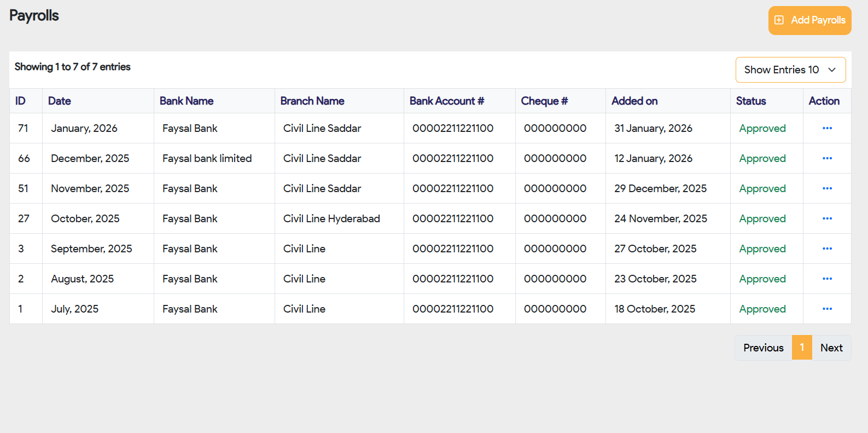The image size is (868, 433).
Task: Click the Showing 1 to 7 of 7 entries text
Action: tap(73, 67)
